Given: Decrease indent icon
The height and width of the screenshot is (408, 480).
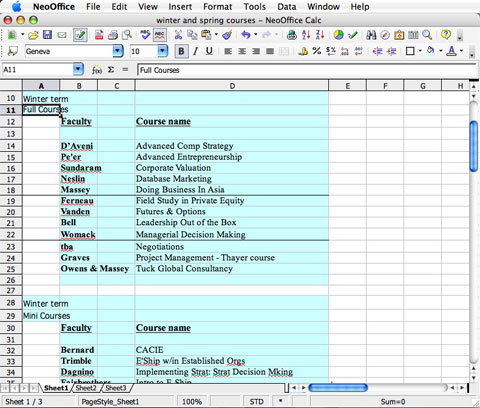Looking at the screenshot, I should click(377, 51).
